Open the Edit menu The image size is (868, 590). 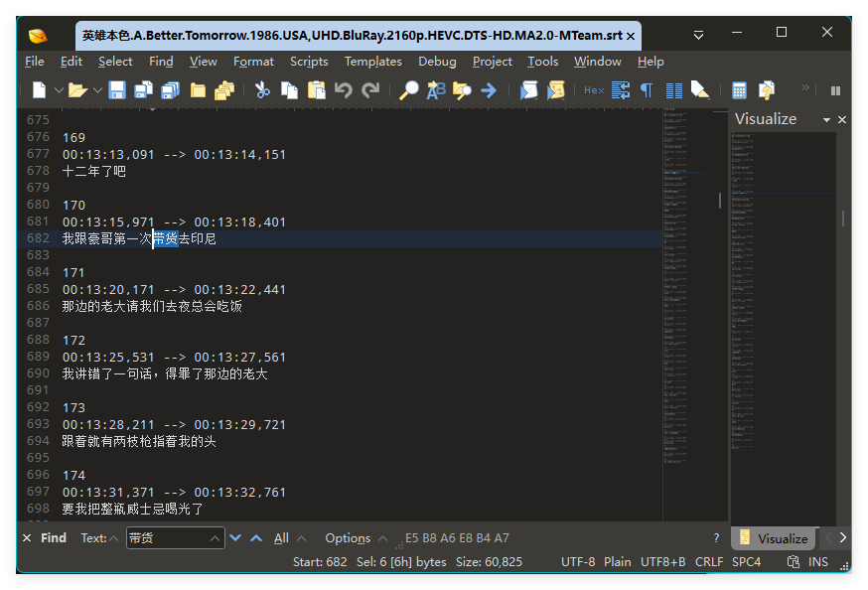click(x=71, y=62)
